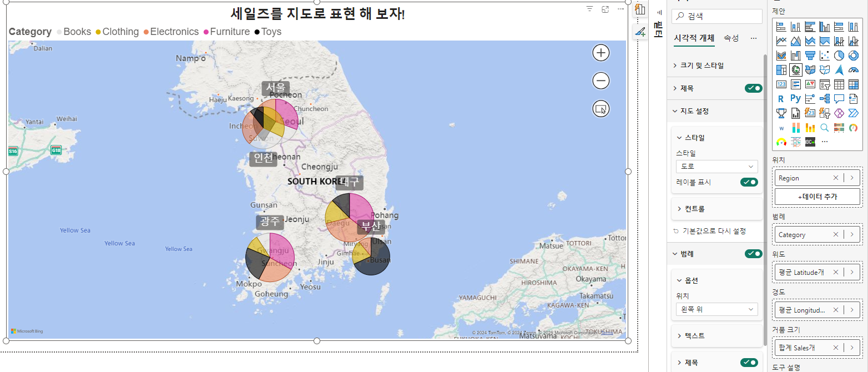
Task: Click the build visual on-object button
Action: coord(640,9)
